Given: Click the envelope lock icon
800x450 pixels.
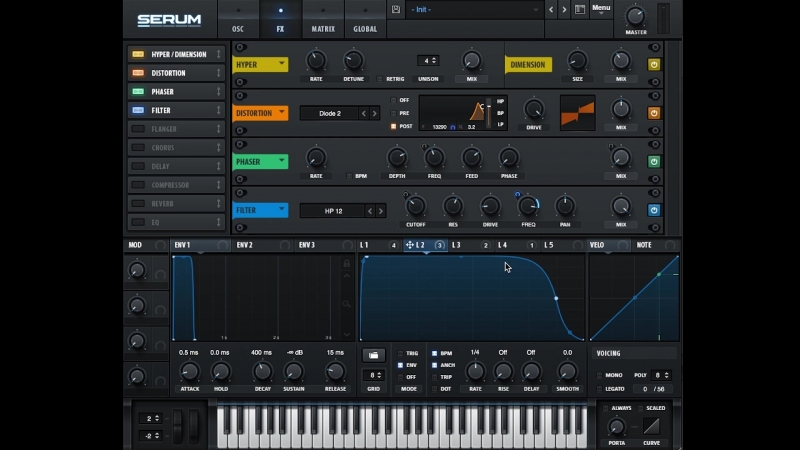Looking at the screenshot, I should [346, 263].
